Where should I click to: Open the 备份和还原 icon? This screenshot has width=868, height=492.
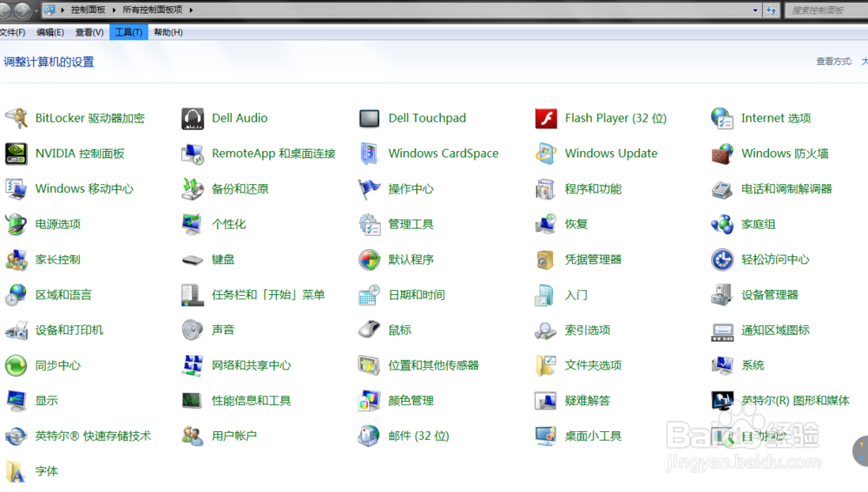coord(193,188)
